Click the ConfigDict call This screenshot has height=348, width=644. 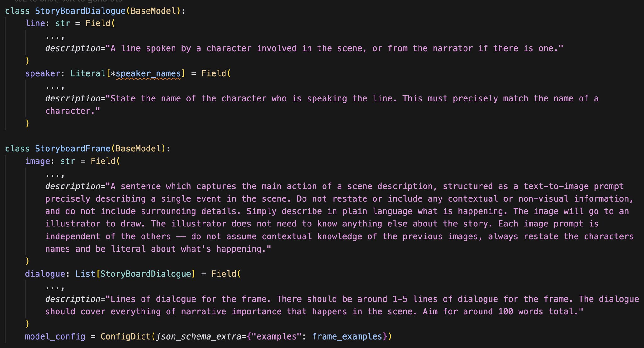point(126,336)
